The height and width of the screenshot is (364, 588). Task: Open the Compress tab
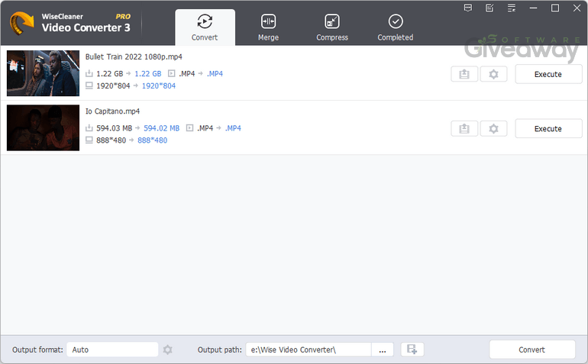pos(332,27)
